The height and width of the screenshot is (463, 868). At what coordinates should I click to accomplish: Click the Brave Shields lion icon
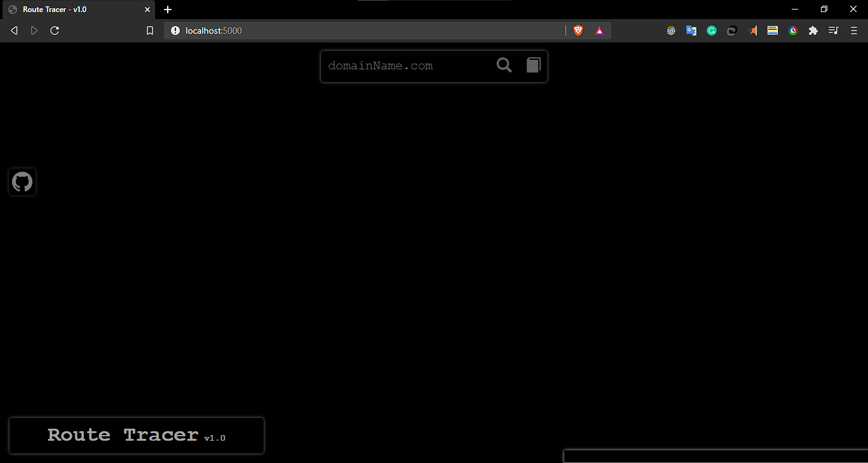(x=578, y=31)
